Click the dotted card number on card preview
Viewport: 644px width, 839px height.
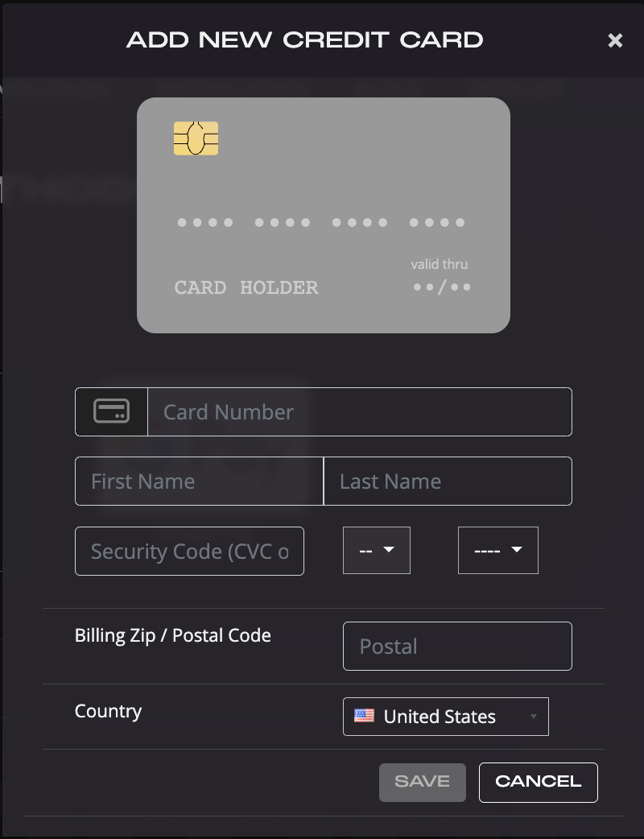[x=320, y=222]
